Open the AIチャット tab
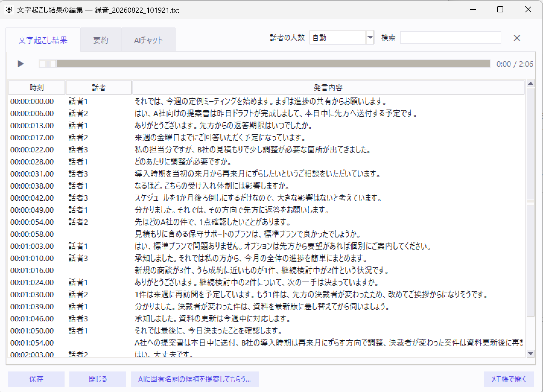The width and height of the screenshot is (543, 392). coord(148,40)
